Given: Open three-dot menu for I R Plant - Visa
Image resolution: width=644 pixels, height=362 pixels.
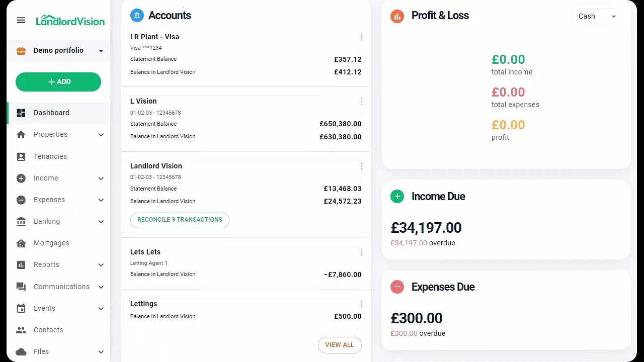Looking at the screenshot, I should coord(361,37).
